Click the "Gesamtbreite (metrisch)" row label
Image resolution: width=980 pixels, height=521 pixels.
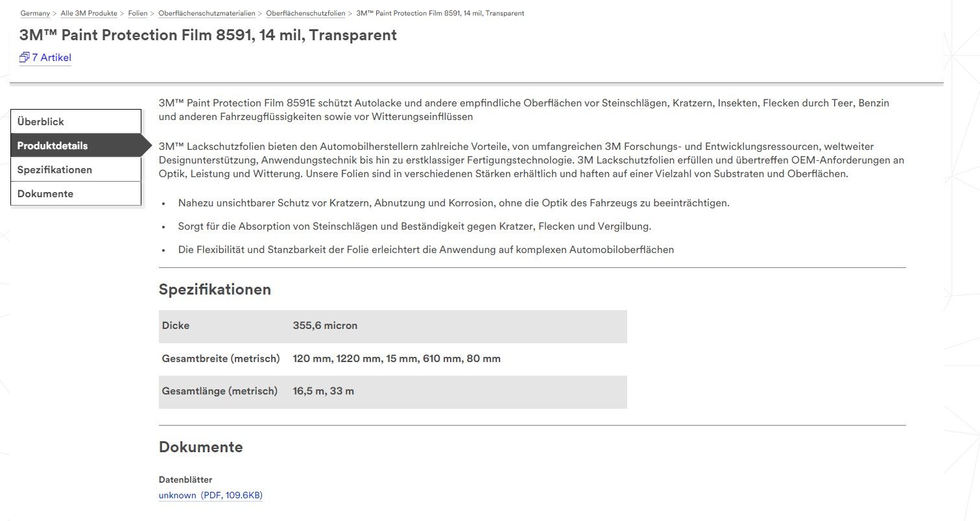click(221, 359)
